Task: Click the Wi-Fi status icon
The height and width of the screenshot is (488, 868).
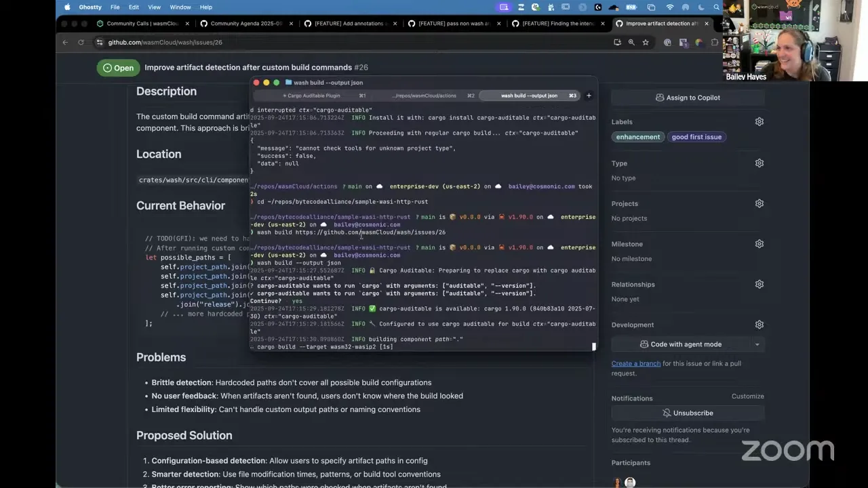Action: tap(670, 7)
